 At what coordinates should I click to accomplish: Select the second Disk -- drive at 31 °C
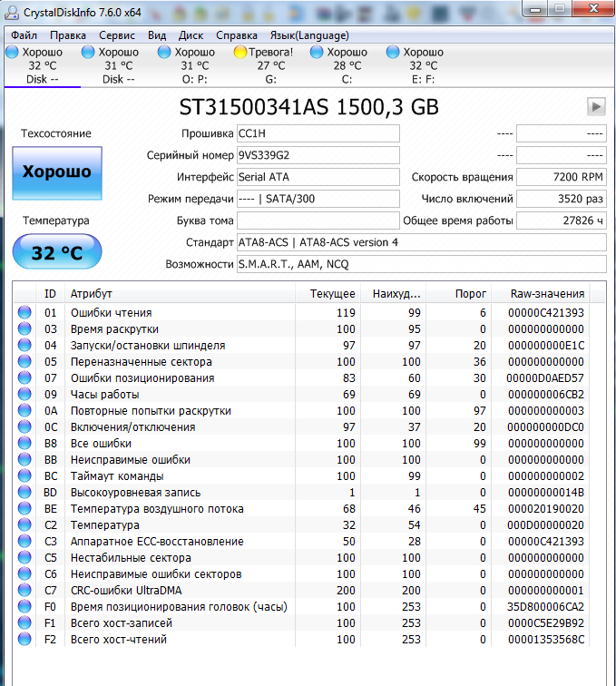(119, 65)
